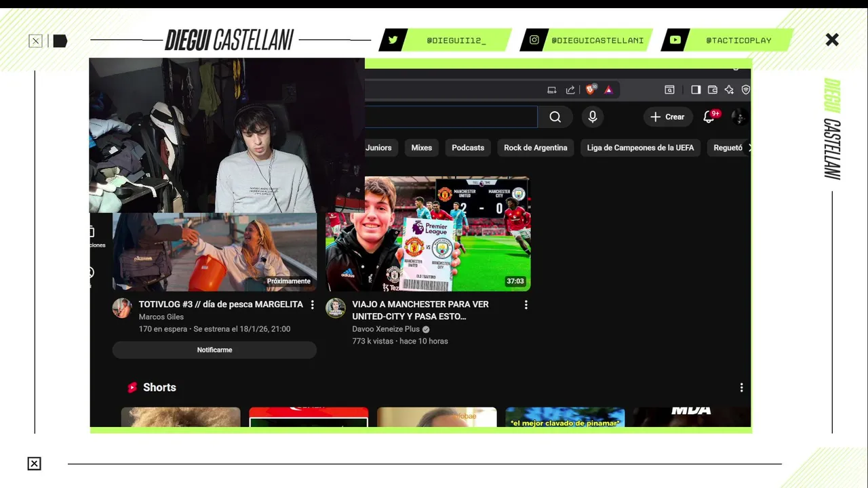Open the Shorts section three-dot menu
This screenshot has height=488, width=868.
pyautogui.click(x=741, y=388)
